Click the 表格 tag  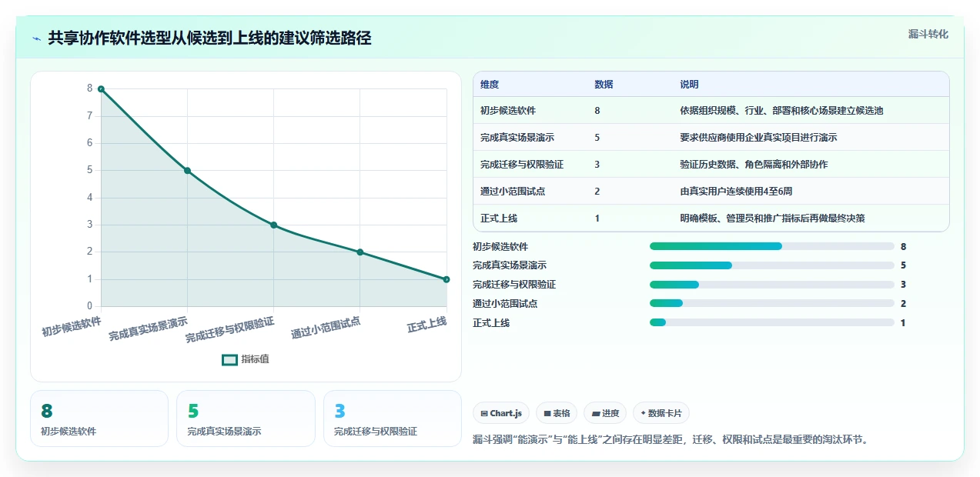point(557,413)
